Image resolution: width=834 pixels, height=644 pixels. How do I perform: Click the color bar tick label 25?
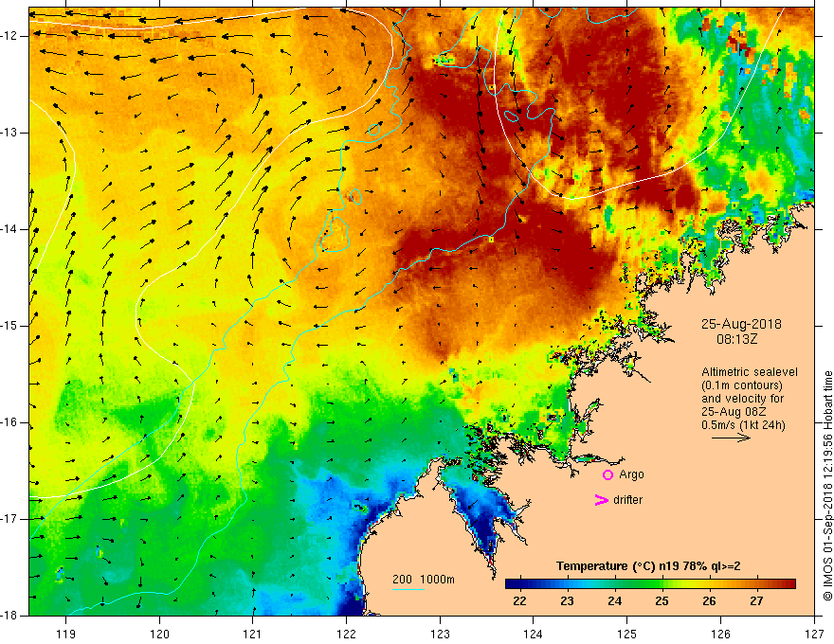[x=662, y=601]
